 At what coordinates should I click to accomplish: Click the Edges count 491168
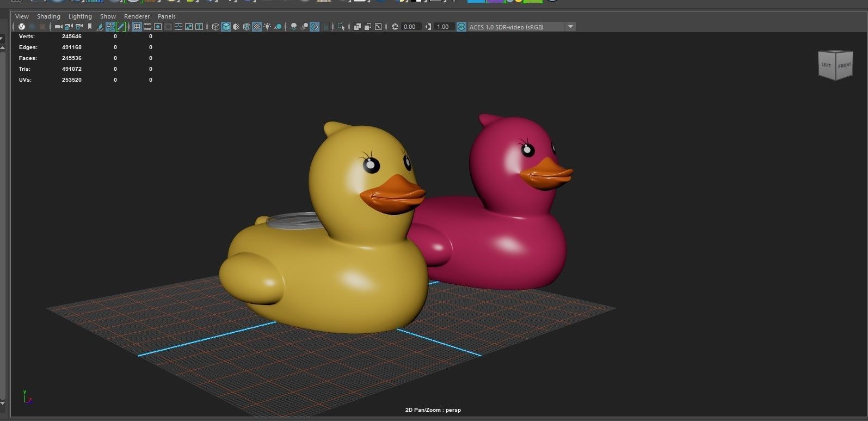(72, 47)
